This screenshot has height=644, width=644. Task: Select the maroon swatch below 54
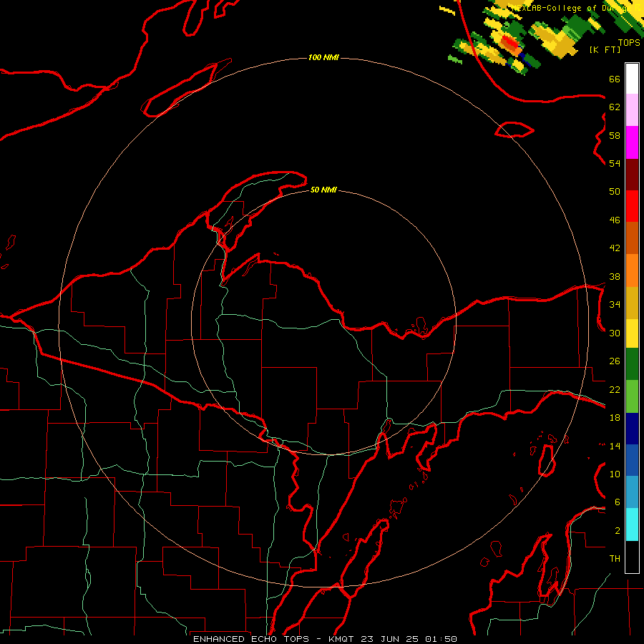tap(632, 175)
